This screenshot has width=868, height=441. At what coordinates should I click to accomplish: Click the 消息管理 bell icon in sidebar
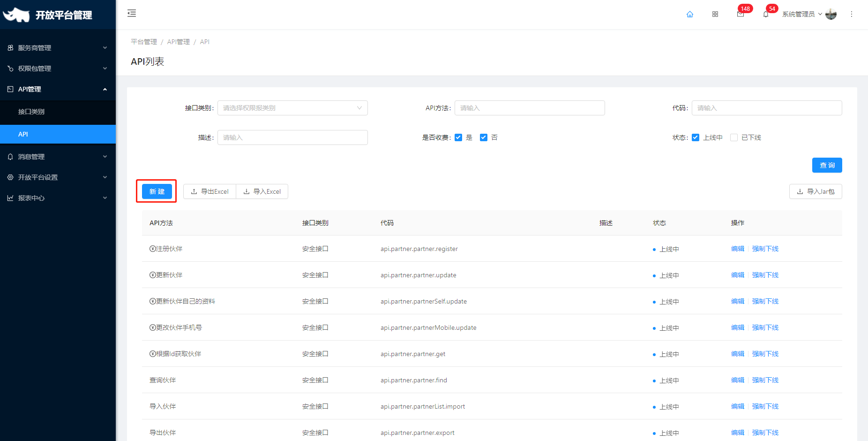pyautogui.click(x=10, y=157)
